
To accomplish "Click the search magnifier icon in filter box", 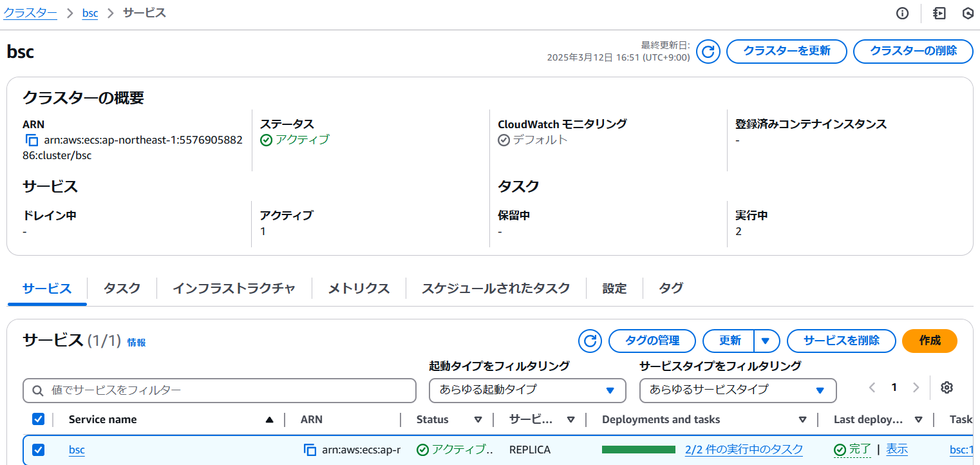I will [x=39, y=390].
